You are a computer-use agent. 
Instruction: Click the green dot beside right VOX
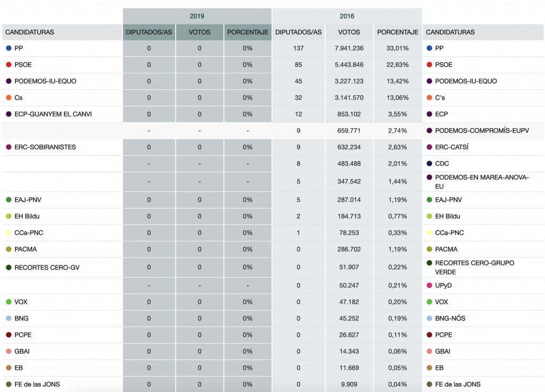click(x=430, y=302)
